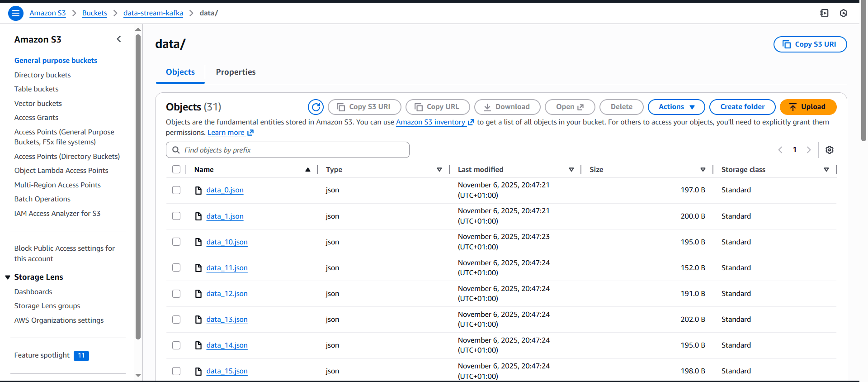The width and height of the screenshot is (868, 382).
Task: Collapse the Storage Lens section
Action: point(8,277)
